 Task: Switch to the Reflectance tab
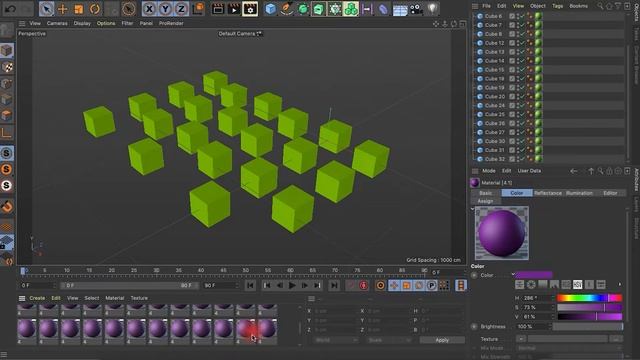point(548,193)
